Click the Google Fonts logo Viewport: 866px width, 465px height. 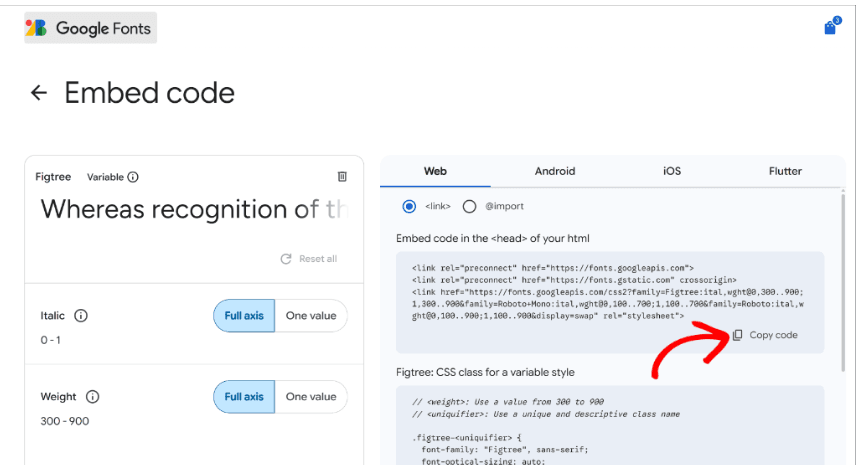(x=90, y=28)
